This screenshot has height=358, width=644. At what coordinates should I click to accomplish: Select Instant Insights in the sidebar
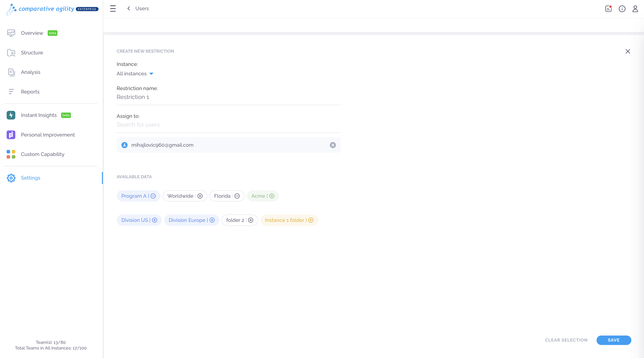39,115
